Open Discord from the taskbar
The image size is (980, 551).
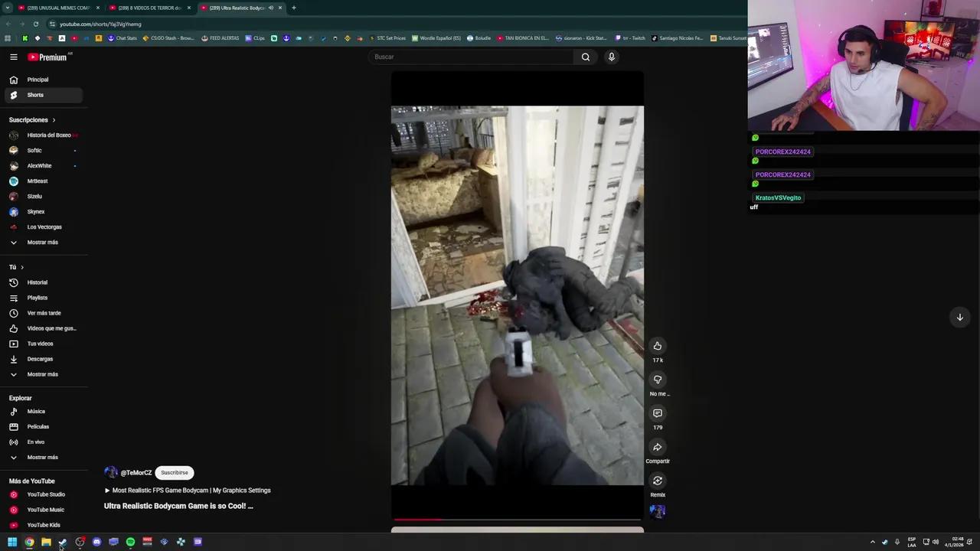[x=96, y=542]
